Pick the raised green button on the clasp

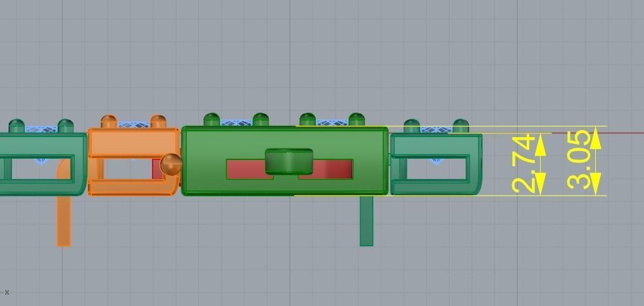point(289,161)
